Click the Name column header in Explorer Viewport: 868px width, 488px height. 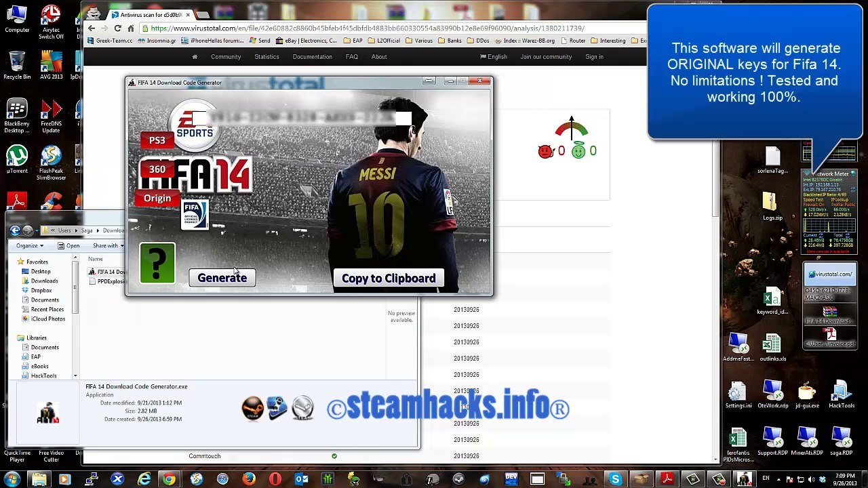pos(95,259)
